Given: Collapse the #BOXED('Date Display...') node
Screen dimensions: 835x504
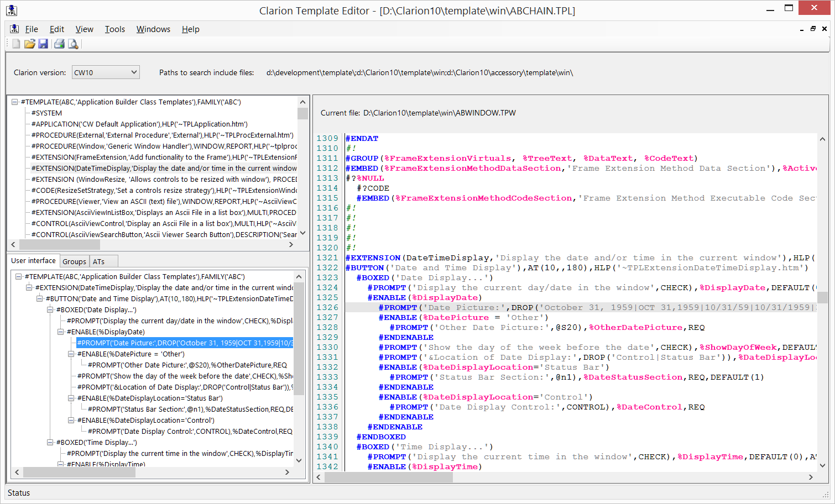Looking at the screenshot, I should (50, 310).
